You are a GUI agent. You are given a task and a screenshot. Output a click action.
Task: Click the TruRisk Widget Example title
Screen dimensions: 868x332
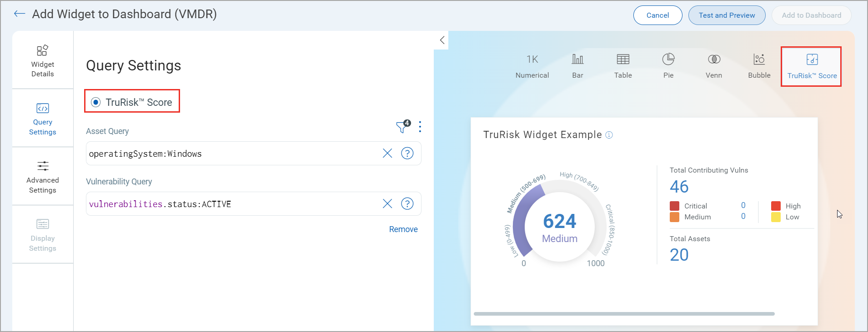[x=542, y=135]
